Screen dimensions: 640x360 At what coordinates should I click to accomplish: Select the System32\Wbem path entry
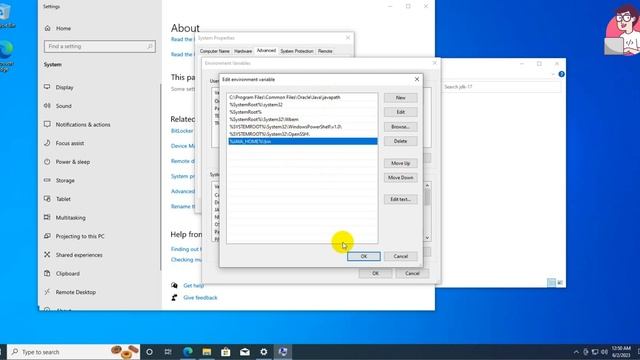coord(302,119)
